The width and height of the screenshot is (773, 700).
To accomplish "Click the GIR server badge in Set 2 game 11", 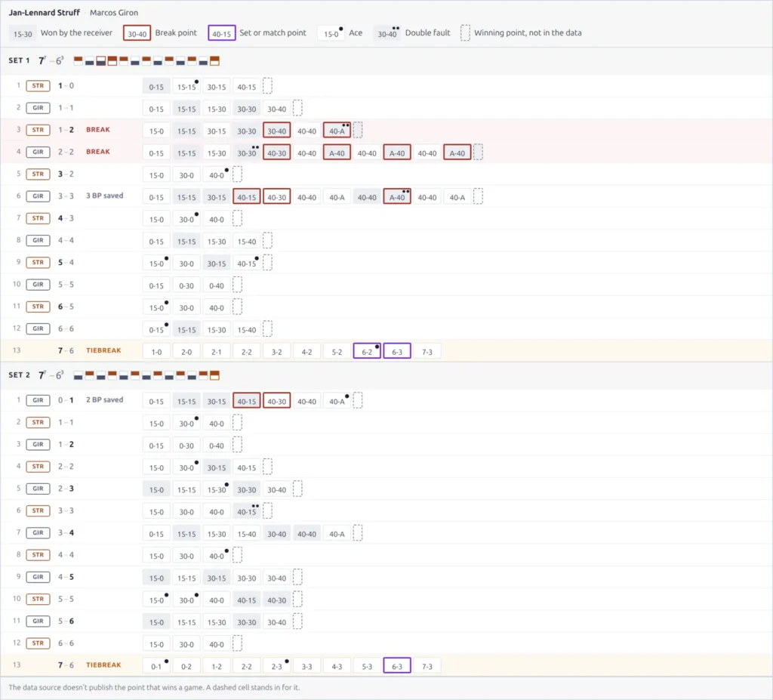I will coord(38,621).
